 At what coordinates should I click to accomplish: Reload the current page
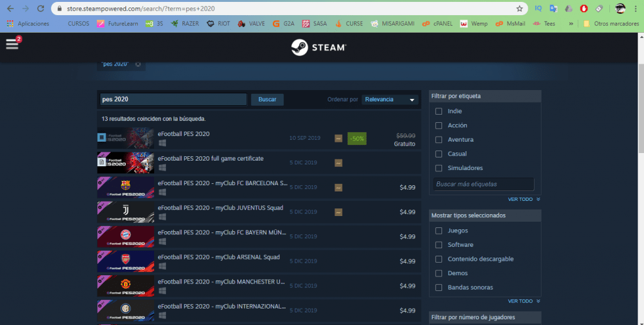[x=40, y=8]
